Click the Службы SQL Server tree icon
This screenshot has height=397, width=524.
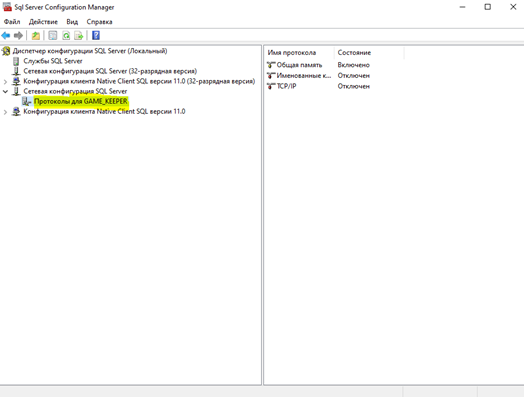coord(16,61)
